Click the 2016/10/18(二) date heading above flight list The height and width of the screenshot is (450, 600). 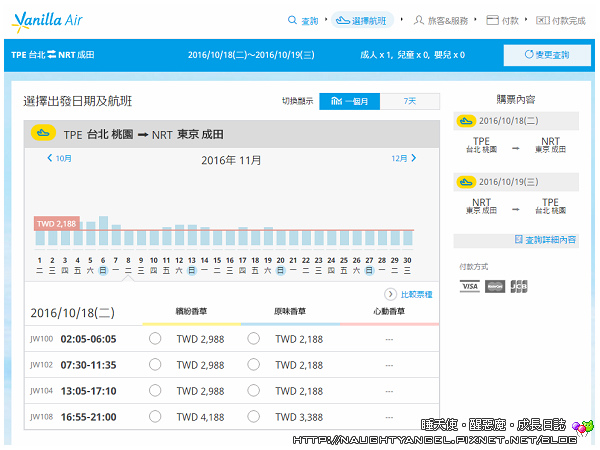tap(72, 313)
